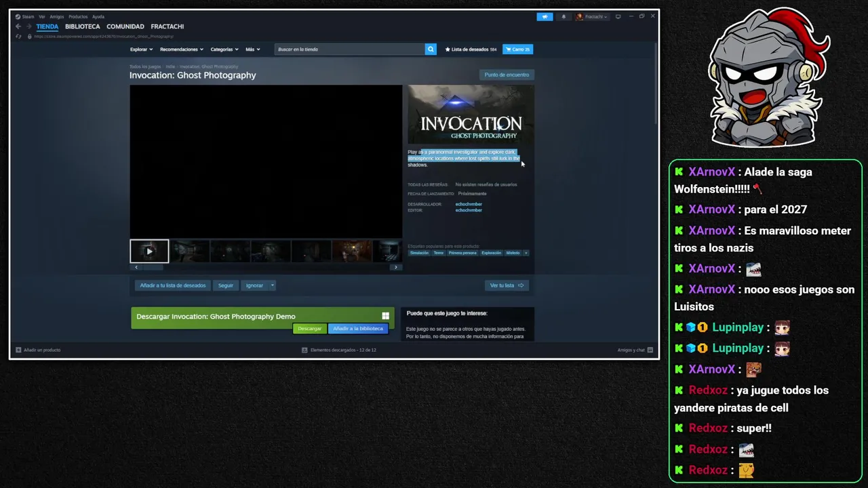Switch to the FRACTACHI profile tab
Viewport: 868px width, 488px height.
167,26
